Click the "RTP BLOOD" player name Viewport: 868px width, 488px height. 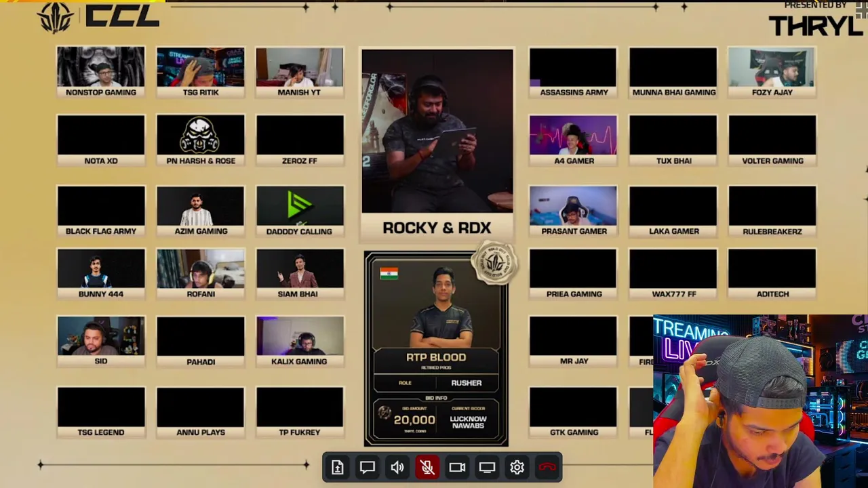click(x=436, y=357)
